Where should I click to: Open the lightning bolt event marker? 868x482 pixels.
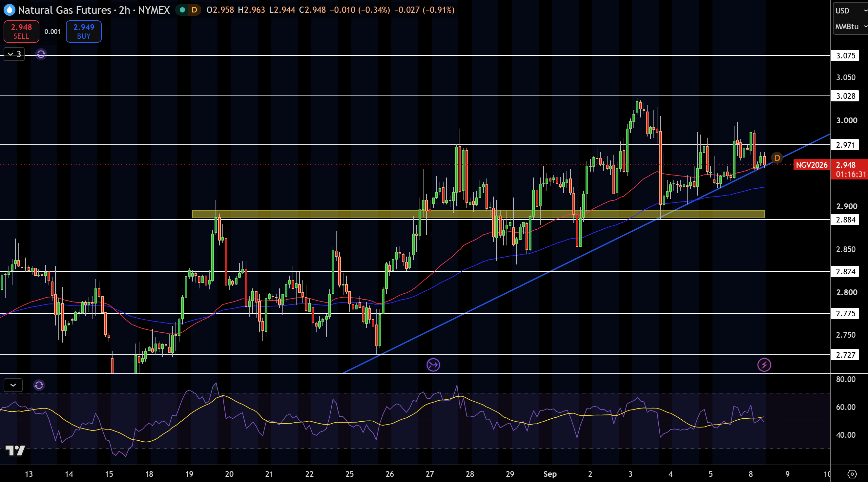(764, 365)
